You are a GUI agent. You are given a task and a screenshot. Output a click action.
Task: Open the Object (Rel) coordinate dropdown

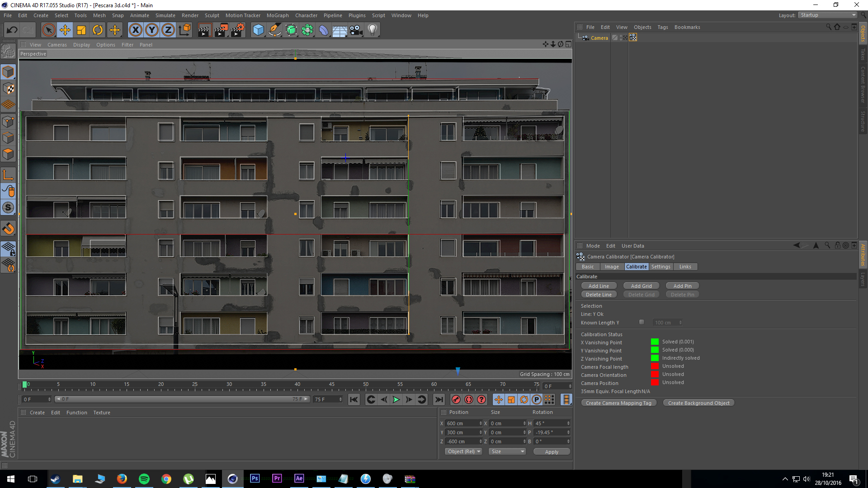pyautogui.click(x=464, y=451)
